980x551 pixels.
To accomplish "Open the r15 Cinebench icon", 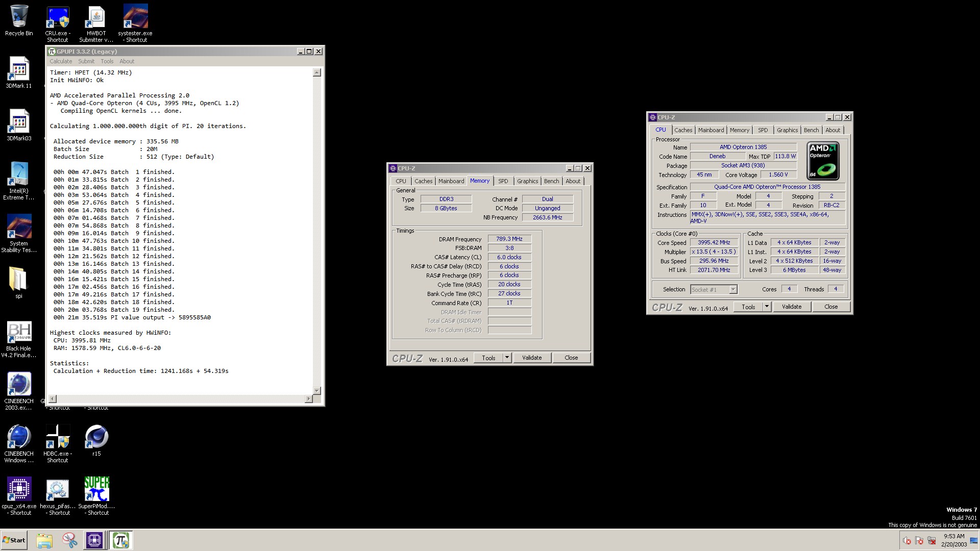I will pyautogui.click(x=96, y=441).
